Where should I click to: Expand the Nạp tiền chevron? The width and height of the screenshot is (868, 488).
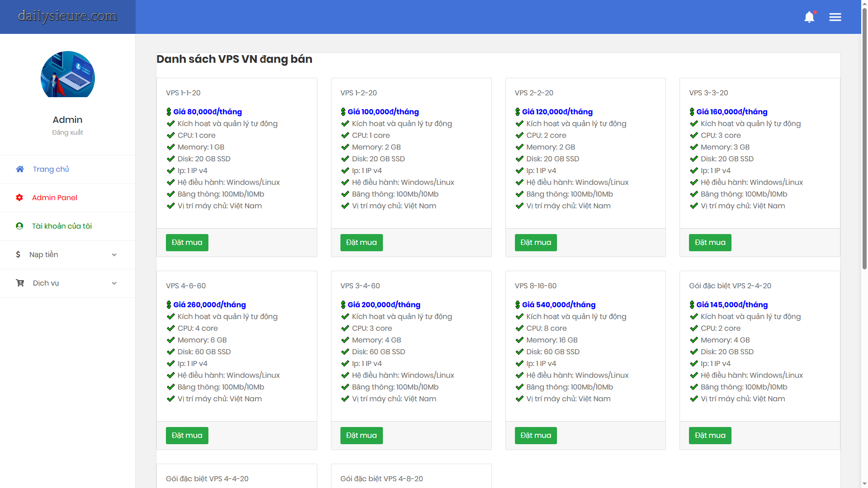(x=114, y=255)
